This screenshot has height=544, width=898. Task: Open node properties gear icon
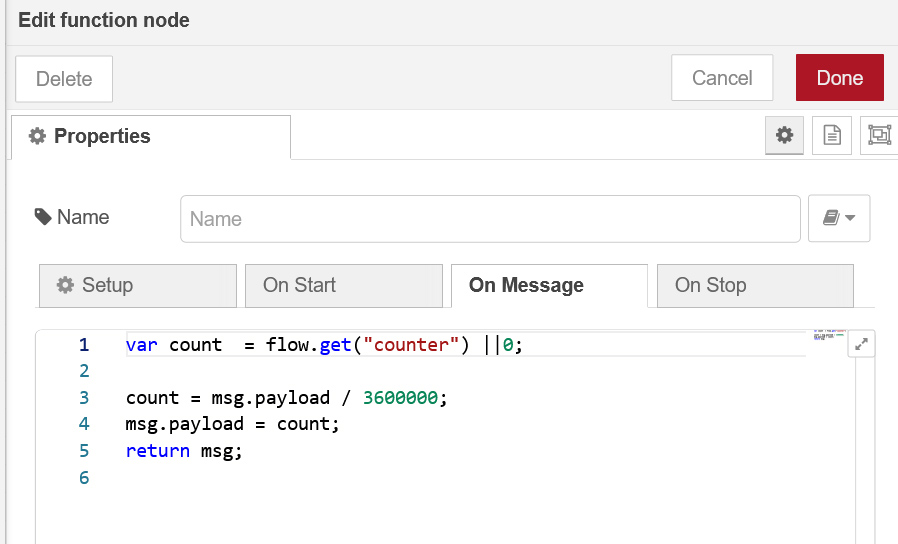tap(784, 136)
